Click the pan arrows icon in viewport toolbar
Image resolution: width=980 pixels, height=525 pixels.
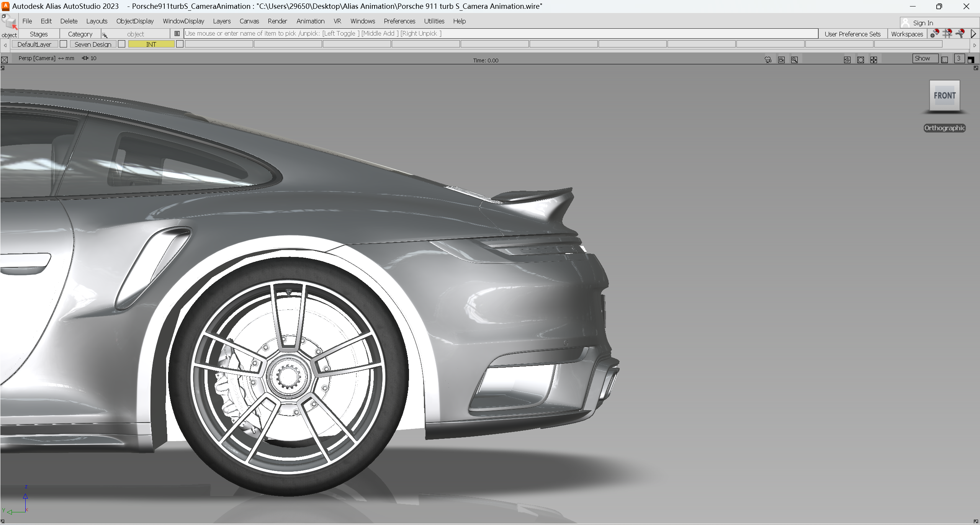874,60
